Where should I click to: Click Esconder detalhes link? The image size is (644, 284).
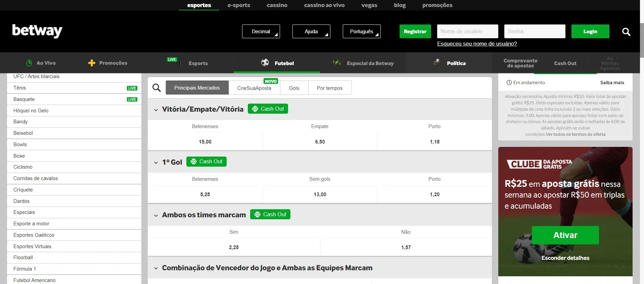coord(565,258)
